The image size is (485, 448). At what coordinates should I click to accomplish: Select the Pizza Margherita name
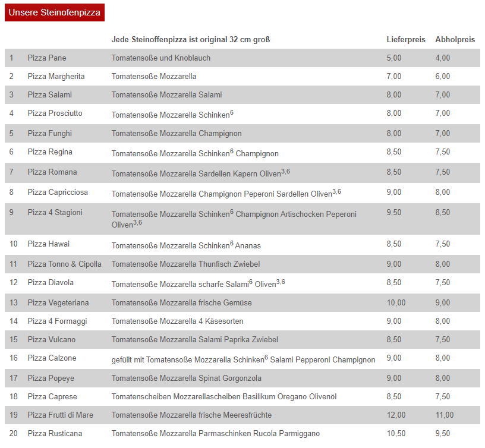tap(56, 77)
